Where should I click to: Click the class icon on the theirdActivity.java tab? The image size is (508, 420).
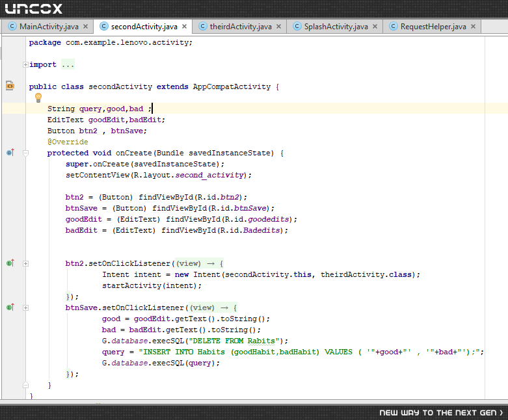click(x=202, y=26)
